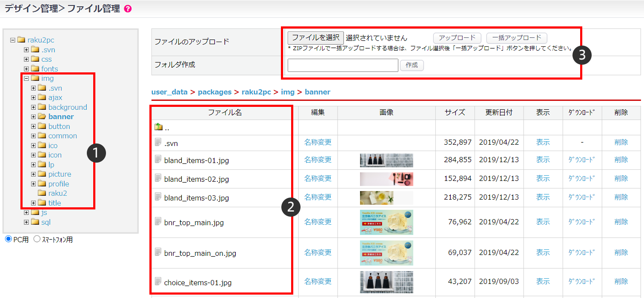Click file icon next to choice_items-01.jpg

tap(158, 281)
